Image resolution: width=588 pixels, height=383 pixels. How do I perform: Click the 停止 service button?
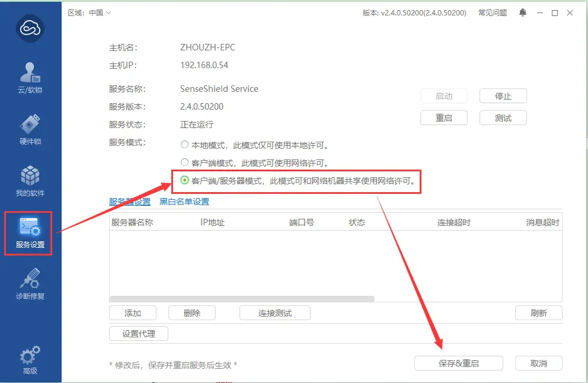click(503, 96)
